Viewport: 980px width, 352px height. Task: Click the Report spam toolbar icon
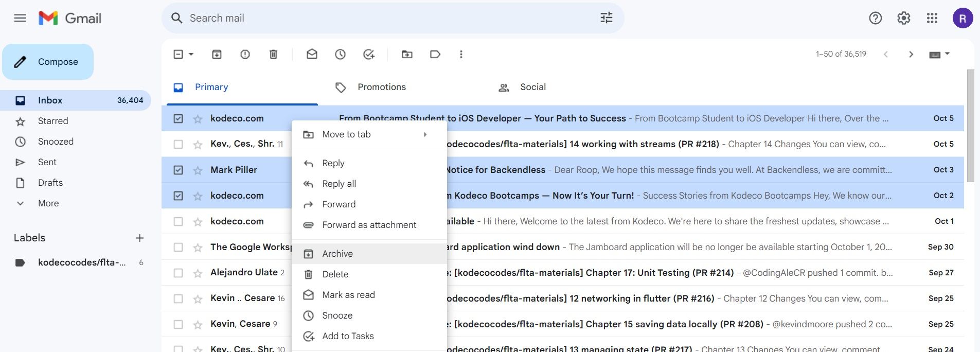pyautogui.click(x=245, y=54)
